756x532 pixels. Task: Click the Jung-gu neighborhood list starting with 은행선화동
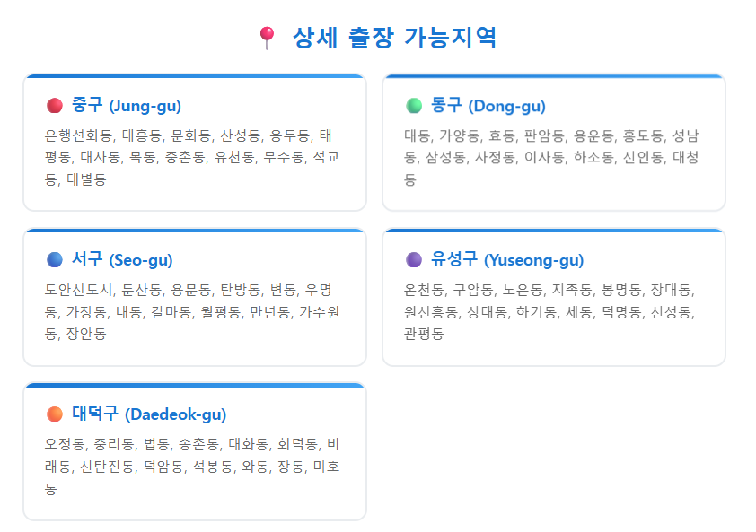[192, 157]
